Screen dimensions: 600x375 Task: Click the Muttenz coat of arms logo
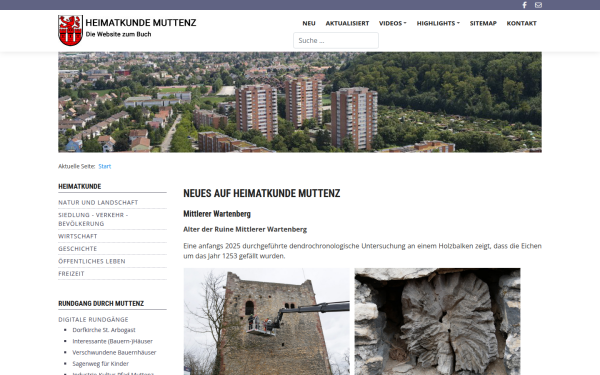[70, 31]
